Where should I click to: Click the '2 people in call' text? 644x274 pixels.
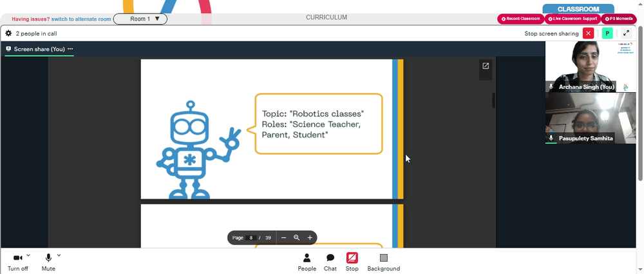(x=37, y=34)
